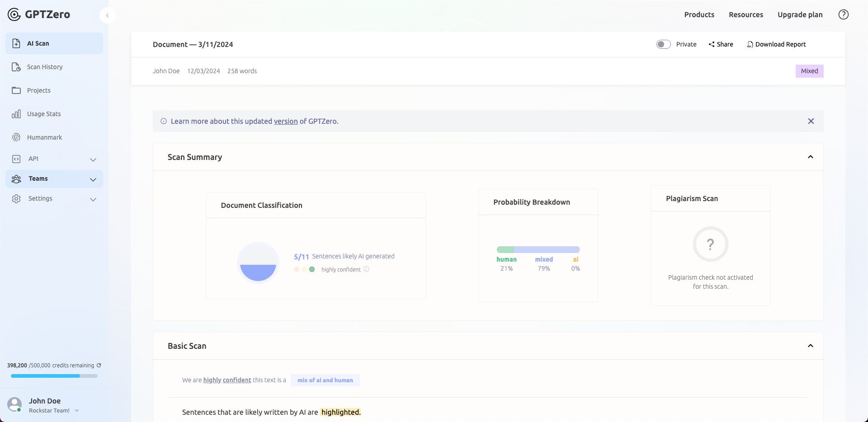868x422 pixels.
Task: Click the Teams people icon
Action: point(16,179)
